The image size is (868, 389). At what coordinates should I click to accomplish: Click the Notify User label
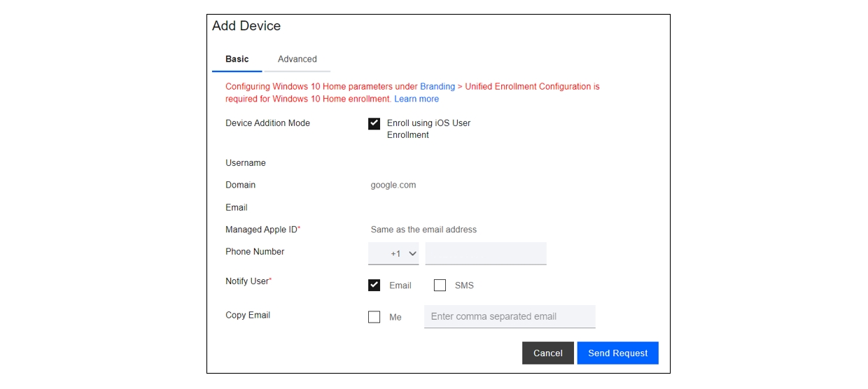[x=248, y=281]
